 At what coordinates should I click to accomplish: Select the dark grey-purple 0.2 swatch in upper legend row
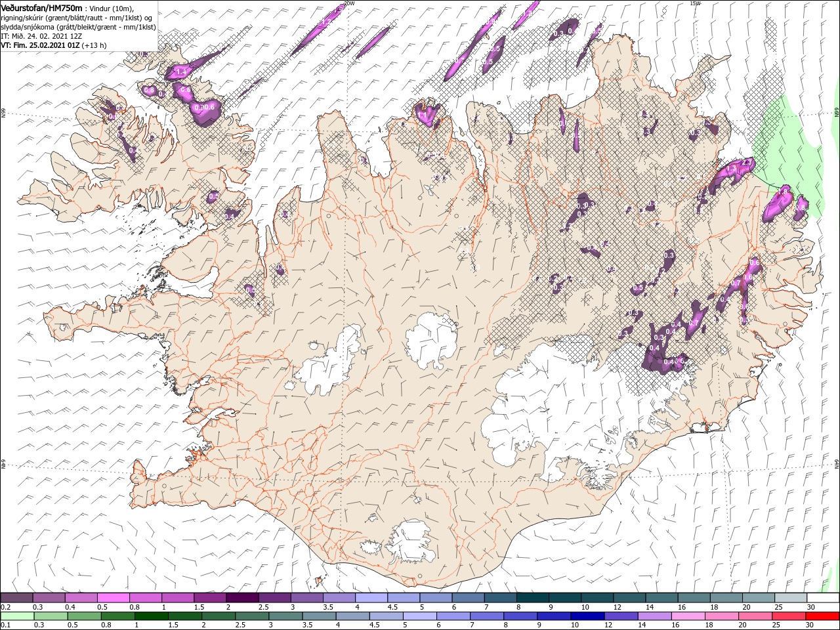(17, 597)
